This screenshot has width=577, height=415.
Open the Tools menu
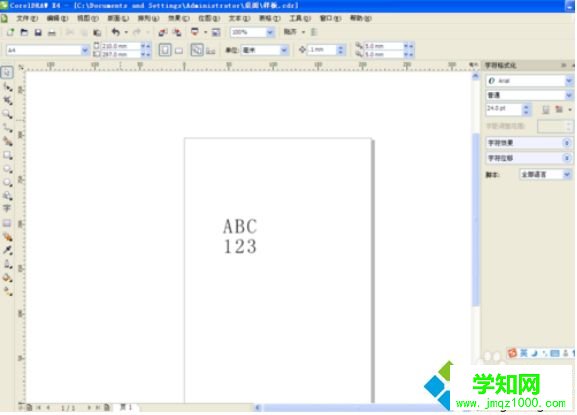pos(300,18)
